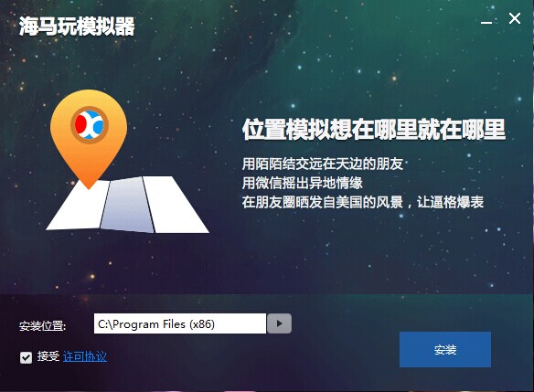The width and height of the screenshot is (534, 392).
Task: Click the 在朋友圈晒发自美国的风景 text line
Action: coord(322,202)
